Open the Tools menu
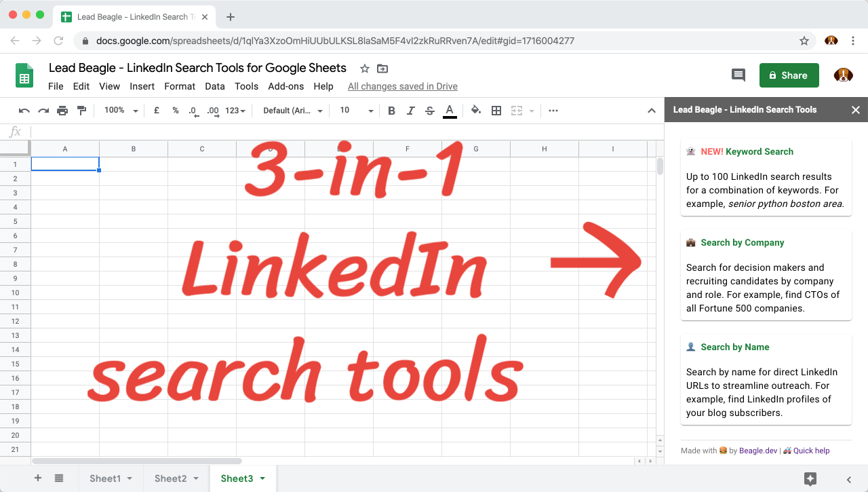 tap(247, 86)
